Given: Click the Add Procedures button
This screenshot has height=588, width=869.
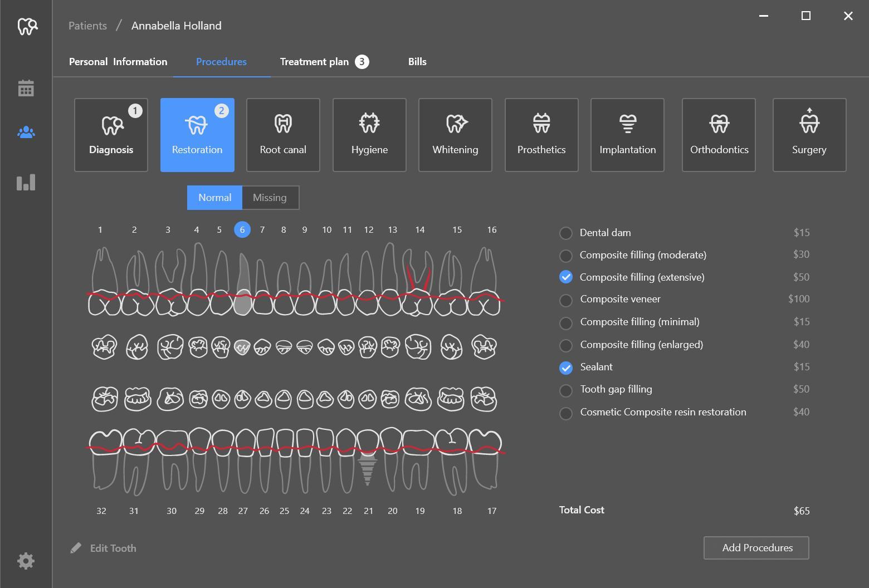Looking at the screenshot, I should click(x=756, y=548).
